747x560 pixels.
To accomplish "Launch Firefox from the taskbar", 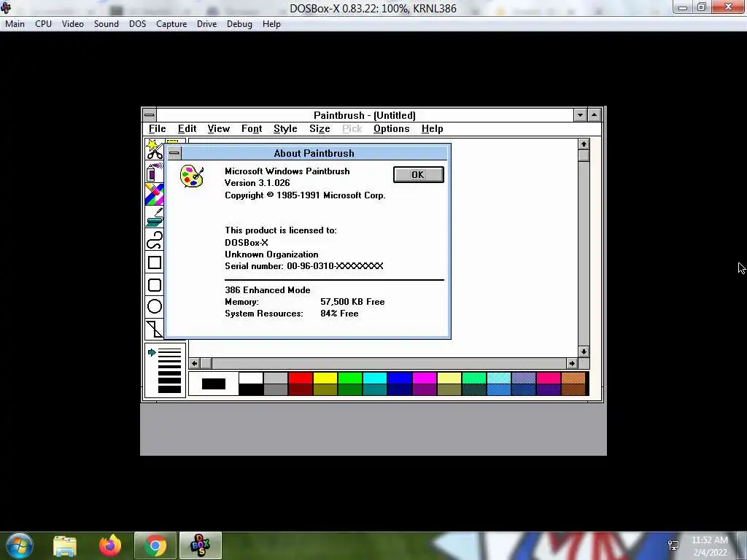I will pos(110,545).
